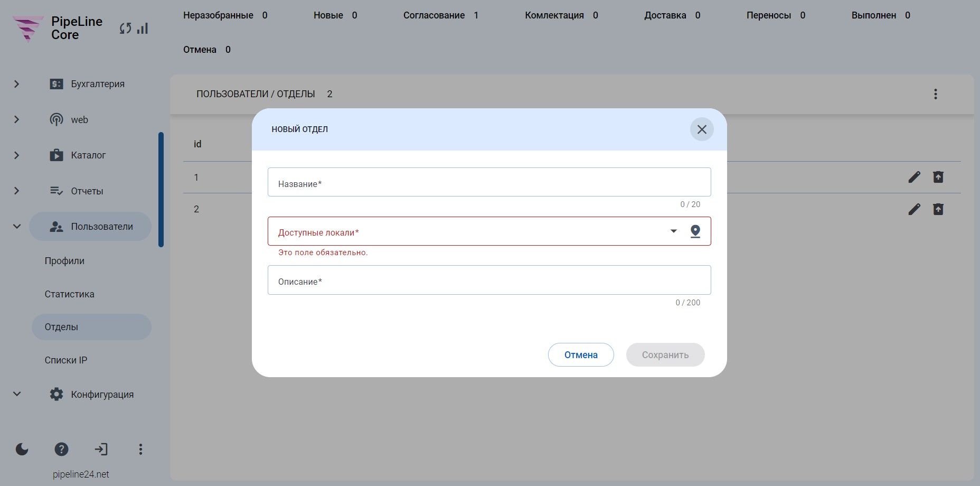Open the Списки IP submenu item
This screenshot has width=980, height=486.
point(66,360)
